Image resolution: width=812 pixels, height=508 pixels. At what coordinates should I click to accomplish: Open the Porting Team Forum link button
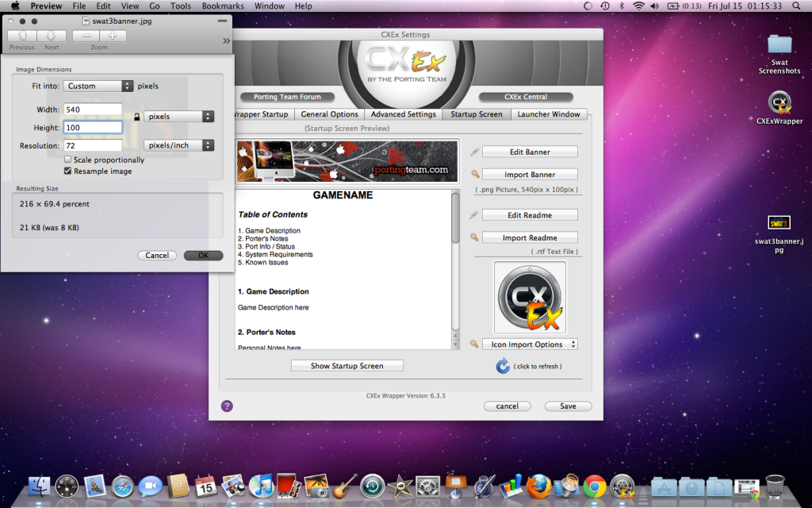tap(287, 97)
